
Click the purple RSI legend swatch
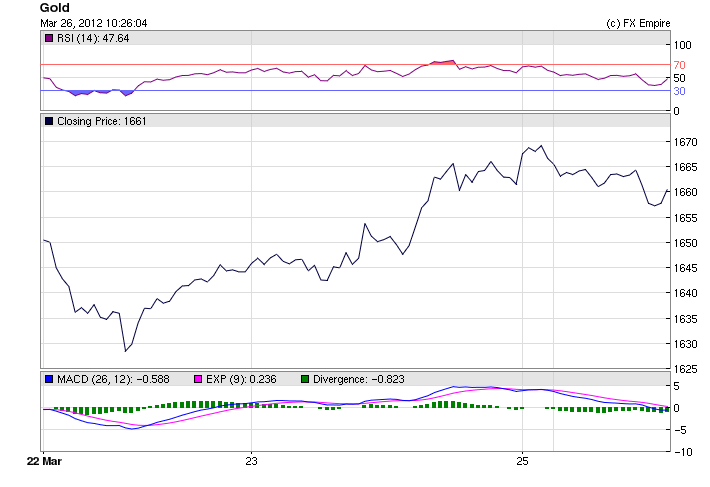(49, 38)
